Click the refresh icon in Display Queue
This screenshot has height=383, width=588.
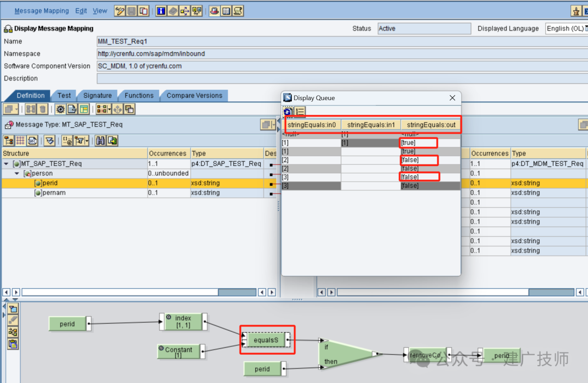(x=288, y=112)
